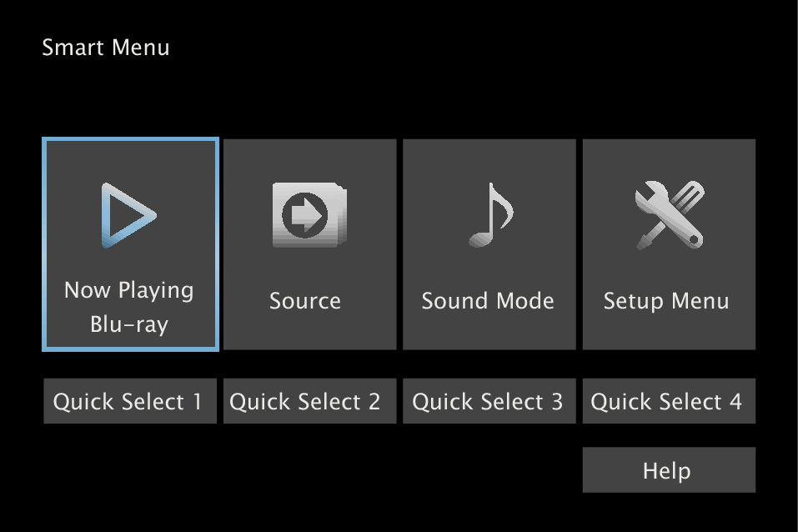Click the Help button at bottom right
The height and width of the screenshot is (532, 798).
(x=668, y=469)
